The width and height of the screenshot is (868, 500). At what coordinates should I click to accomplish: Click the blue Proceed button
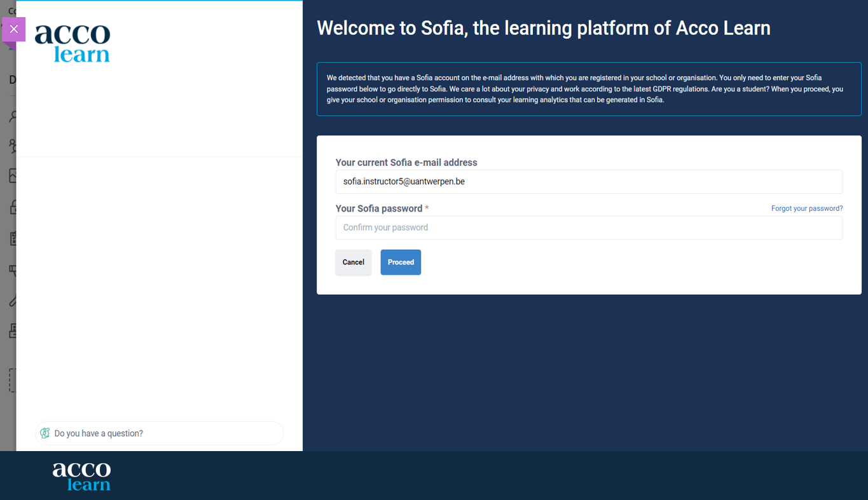401,262
